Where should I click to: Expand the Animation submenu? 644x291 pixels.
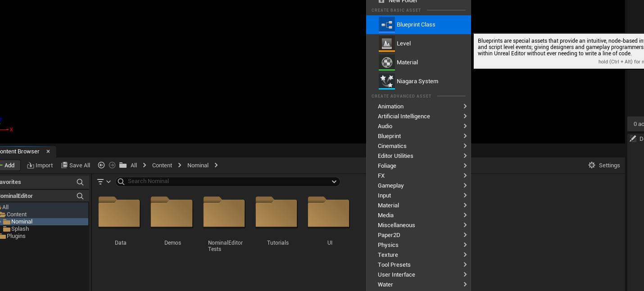point(418,107)
